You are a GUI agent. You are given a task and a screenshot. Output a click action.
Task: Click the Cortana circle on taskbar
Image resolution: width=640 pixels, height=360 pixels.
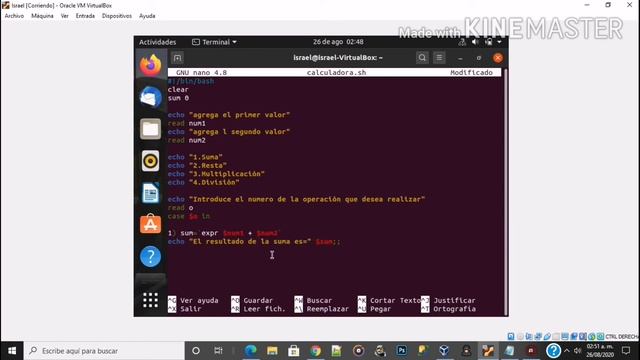196,351
